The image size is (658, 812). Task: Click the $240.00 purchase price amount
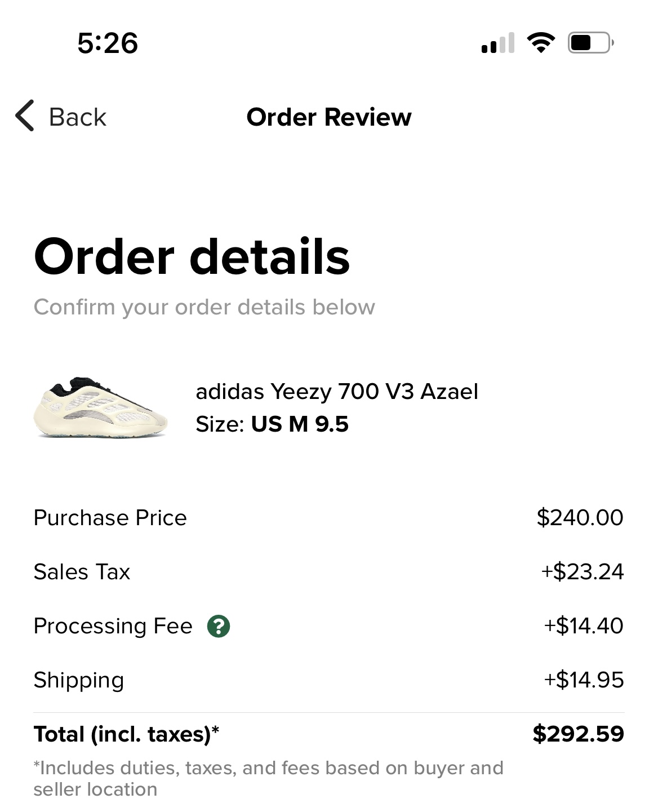[x=580, y=518]
